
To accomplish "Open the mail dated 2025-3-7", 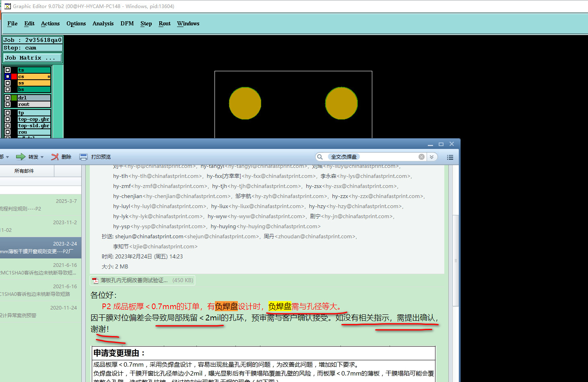I will click(x=40, y=205).
